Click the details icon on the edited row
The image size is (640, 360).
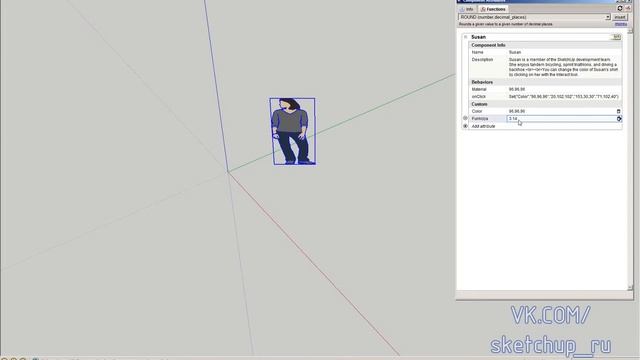(619, 118)
